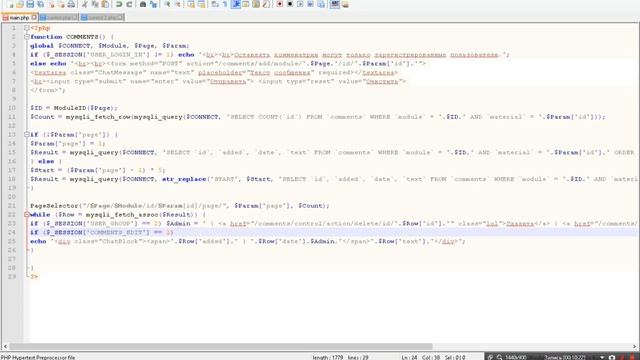Click the magnifier icon in the recorder overlay
The height and width of the screenshot is (360, 640).
(x=499, y=357)
